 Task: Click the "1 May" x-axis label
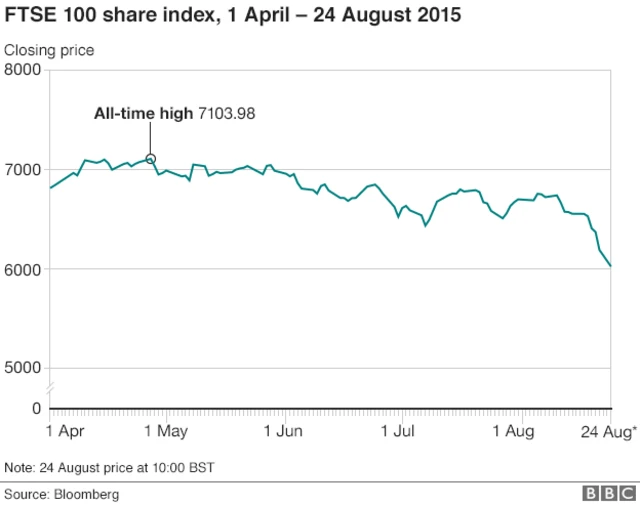pos(166,432)
